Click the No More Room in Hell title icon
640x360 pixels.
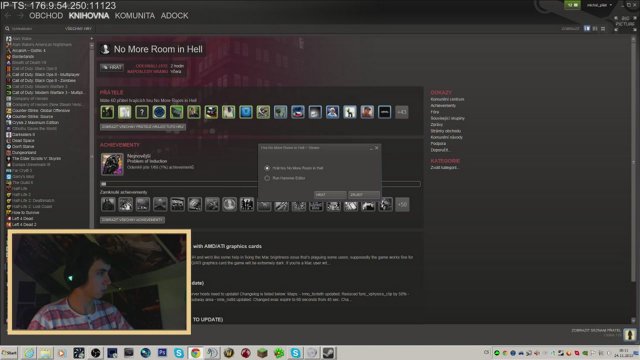point(105,49)
